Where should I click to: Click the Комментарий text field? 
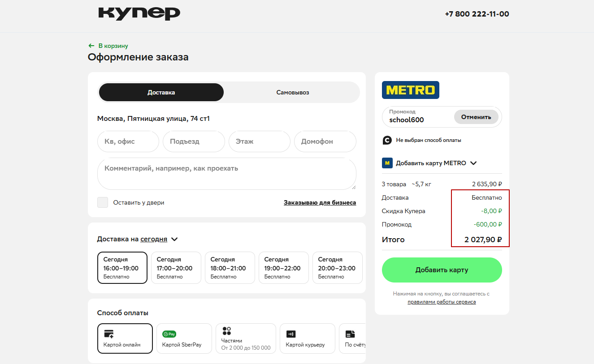tap(226, 174)
